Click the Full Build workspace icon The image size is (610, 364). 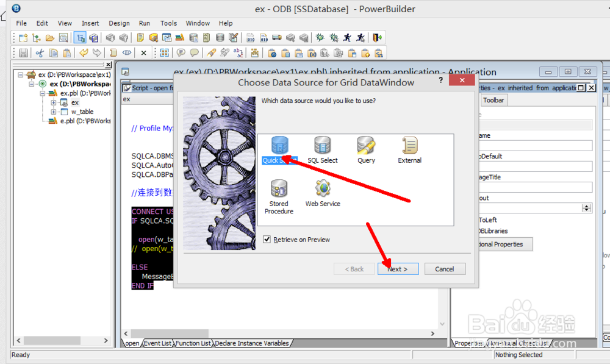pyautogui.click(x=264, y=38)
